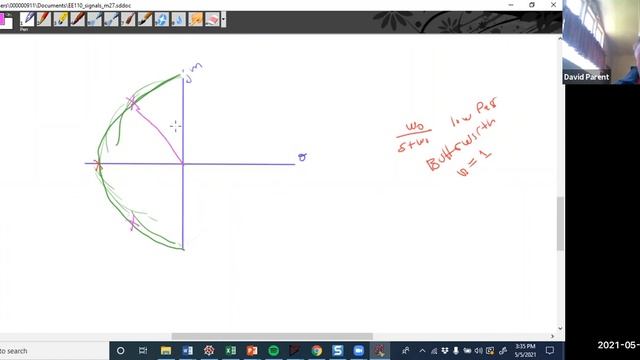The image size is (640, 360).
Task: Show hidden system tray icons chevron
Action: (x=422, y=351)
